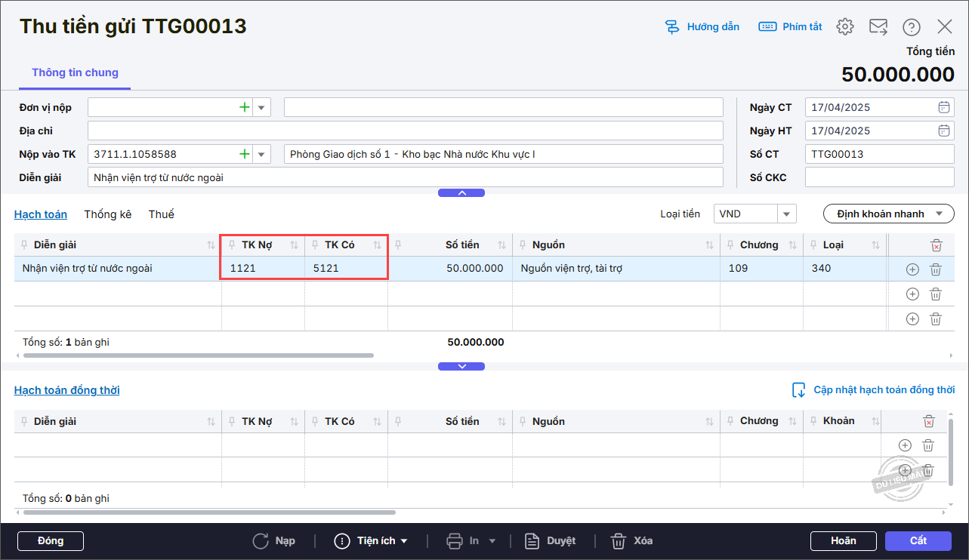Open the help question mark icon
This screenshot has width=969, height=560.
click(x=911, y=27)
